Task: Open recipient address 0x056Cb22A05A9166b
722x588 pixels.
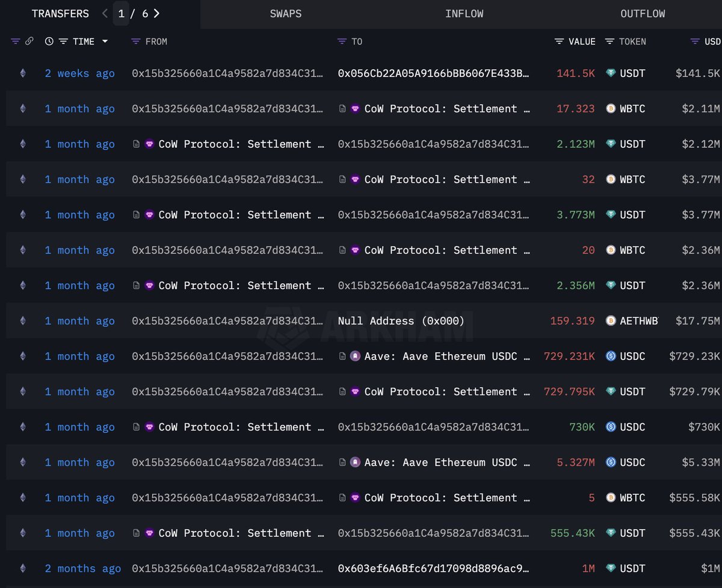Action: [433, 73]
